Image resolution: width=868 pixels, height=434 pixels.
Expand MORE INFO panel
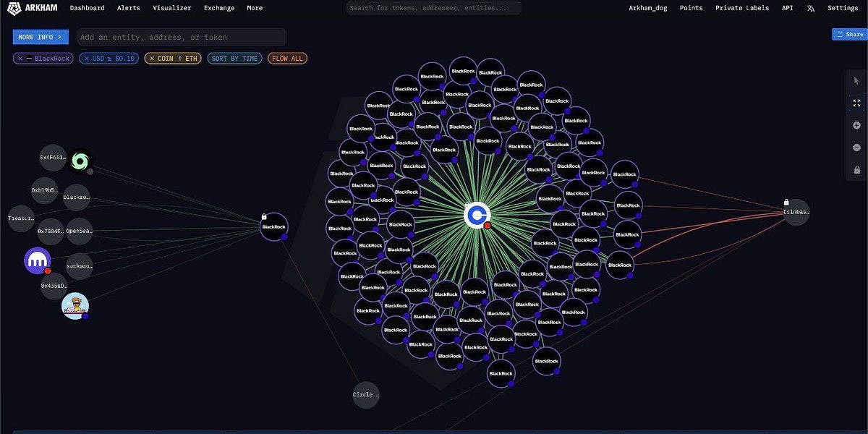click(40, 36)
